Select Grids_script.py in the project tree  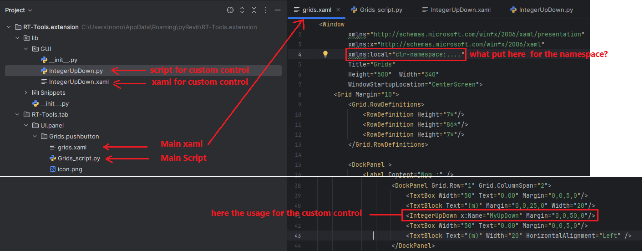pos(79,158)
